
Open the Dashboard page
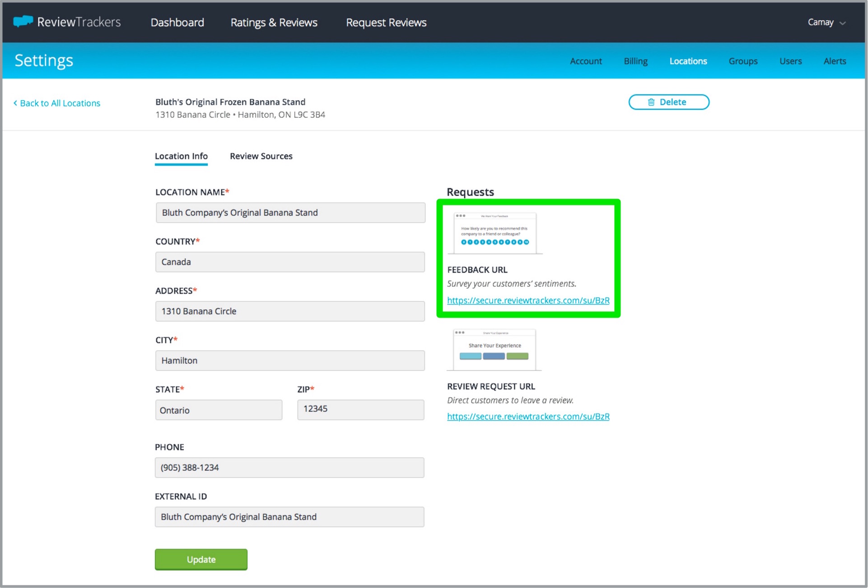coord(177,22)
